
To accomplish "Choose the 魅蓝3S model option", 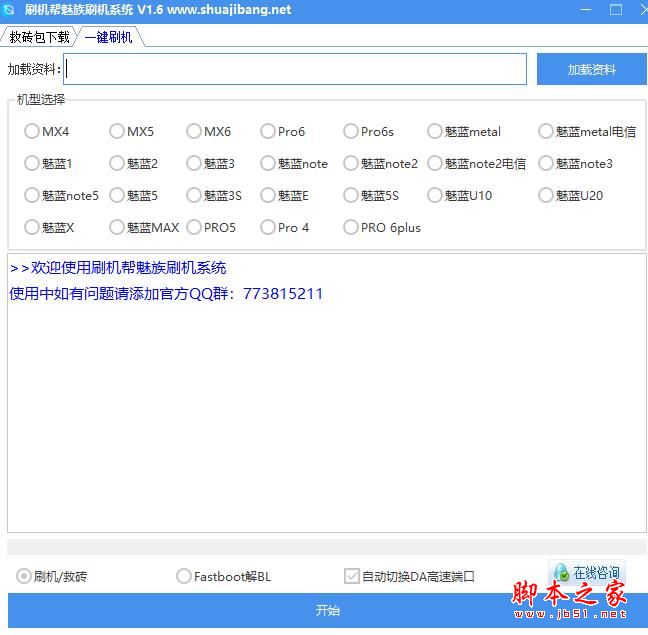I will 193,195.
